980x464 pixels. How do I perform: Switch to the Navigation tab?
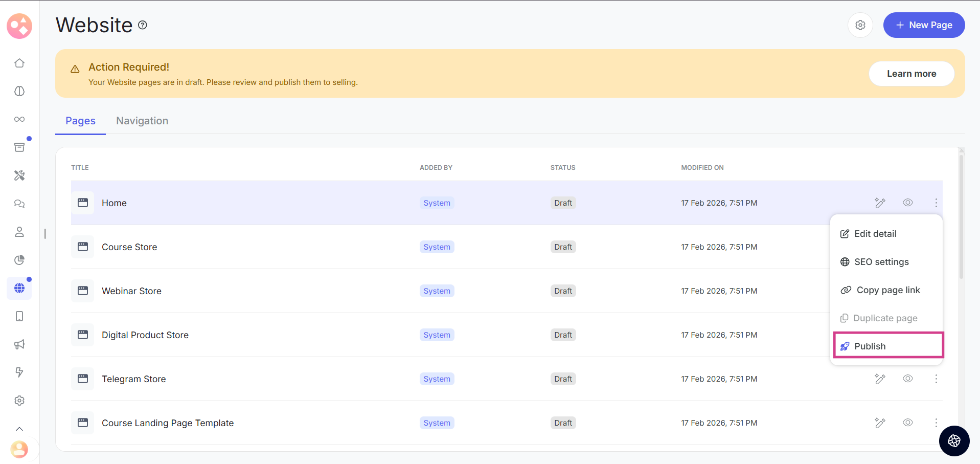point(142,121)
